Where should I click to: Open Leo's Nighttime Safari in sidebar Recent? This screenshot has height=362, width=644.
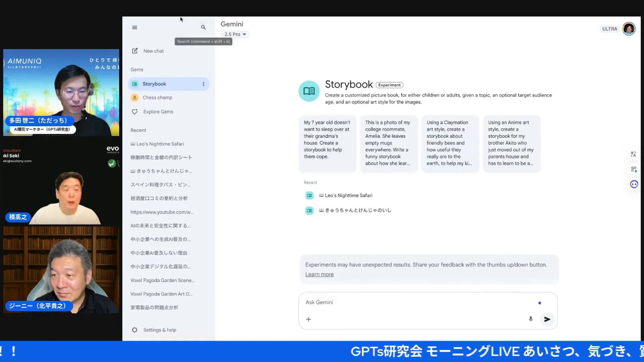[x=157, y=144]
